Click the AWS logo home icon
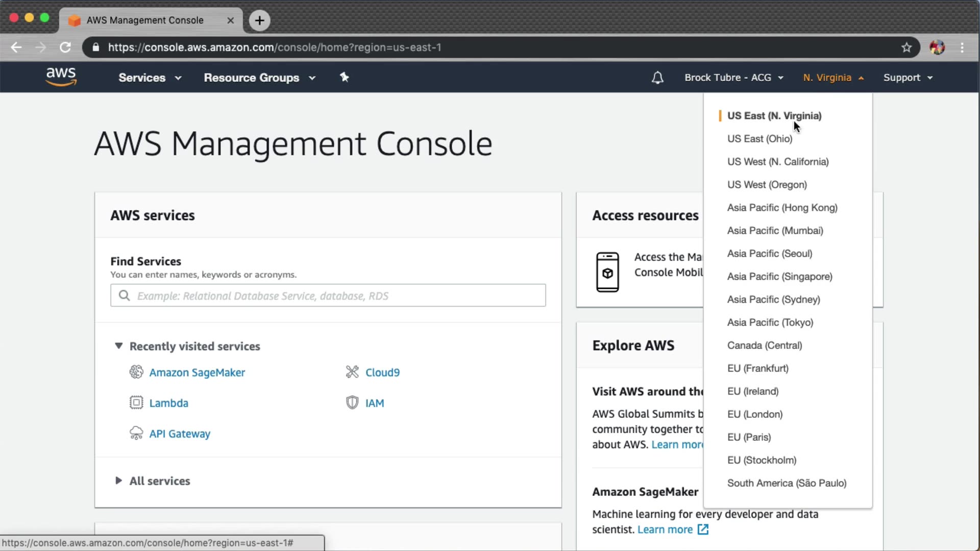Image resolution: width=980 pixels, height=551 pixels. (61, 77)
